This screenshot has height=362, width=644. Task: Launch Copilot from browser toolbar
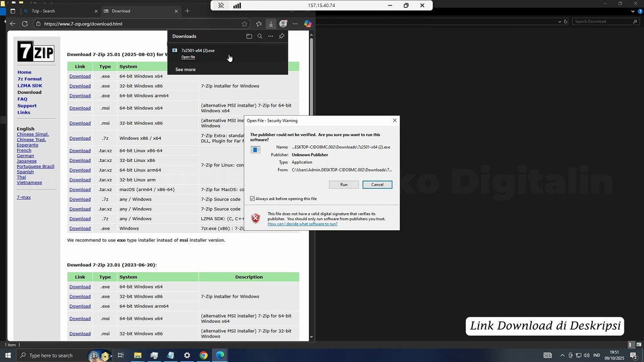pyautogui.click(x=307, y=24)
